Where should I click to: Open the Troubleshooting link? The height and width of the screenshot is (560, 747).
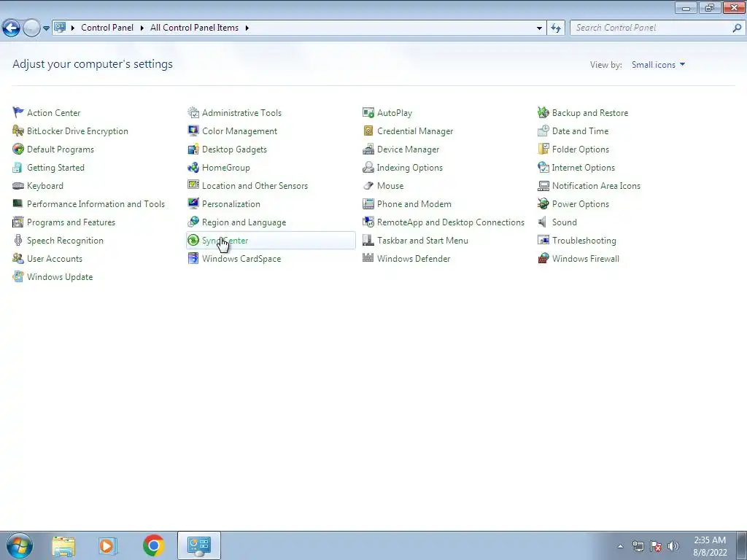[x=584, y=240]
